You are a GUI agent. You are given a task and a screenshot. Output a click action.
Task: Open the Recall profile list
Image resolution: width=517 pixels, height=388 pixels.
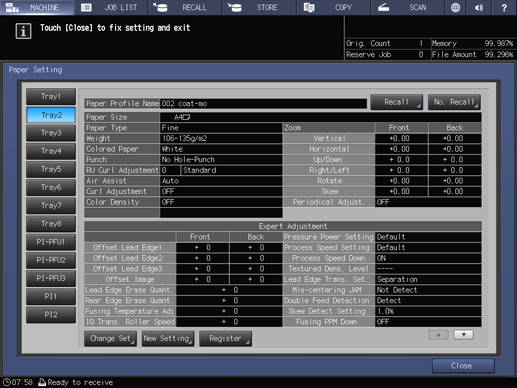[x=397, y=102]
